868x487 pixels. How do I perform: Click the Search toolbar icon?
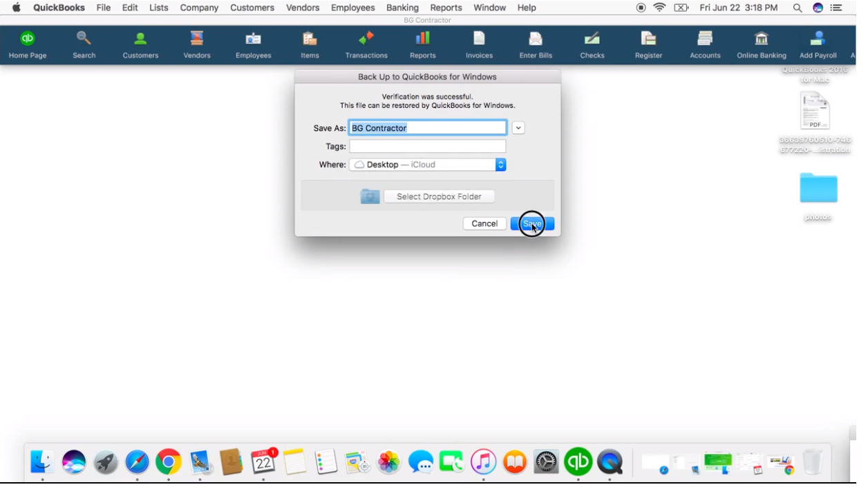(x=84, y=45)
